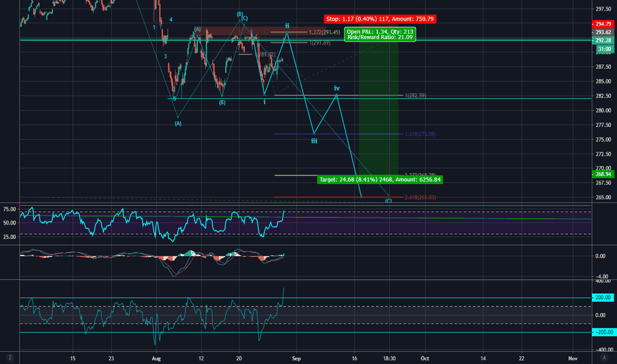
Task: Click the Open P&L Risk/Reward box
Action: (380, 34)
